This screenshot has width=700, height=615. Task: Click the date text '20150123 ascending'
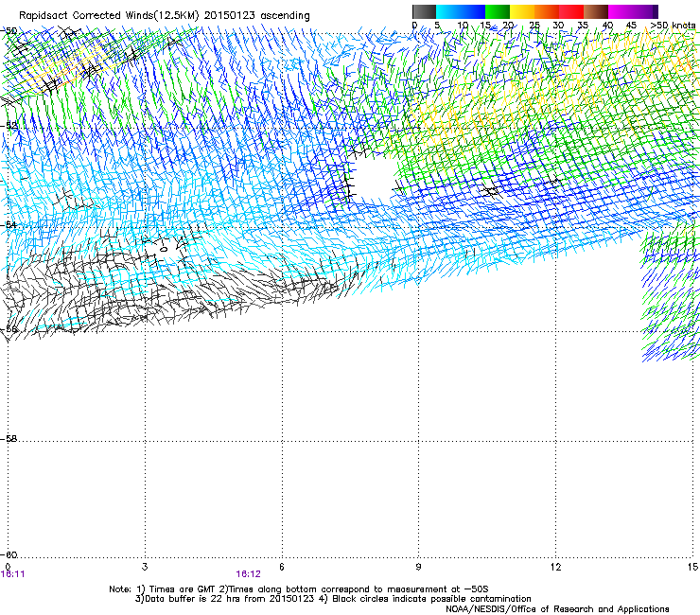(256, 16)
